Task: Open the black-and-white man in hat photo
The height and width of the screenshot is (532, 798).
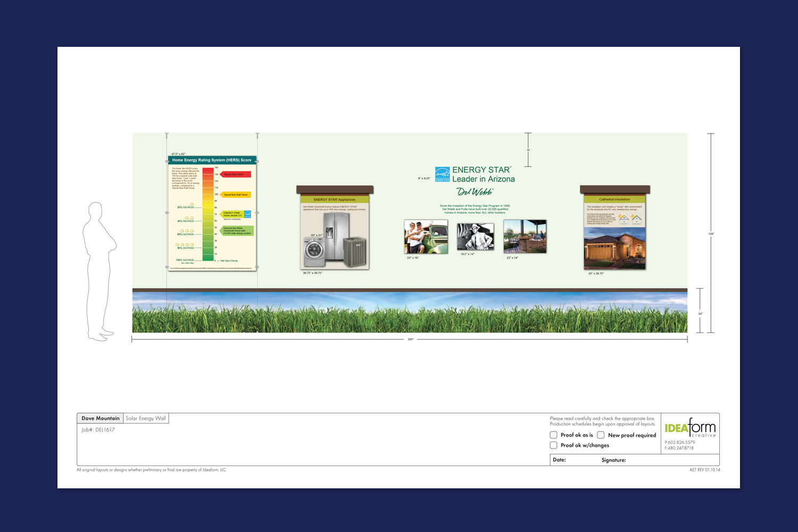Action: click(x=476, y=236)
